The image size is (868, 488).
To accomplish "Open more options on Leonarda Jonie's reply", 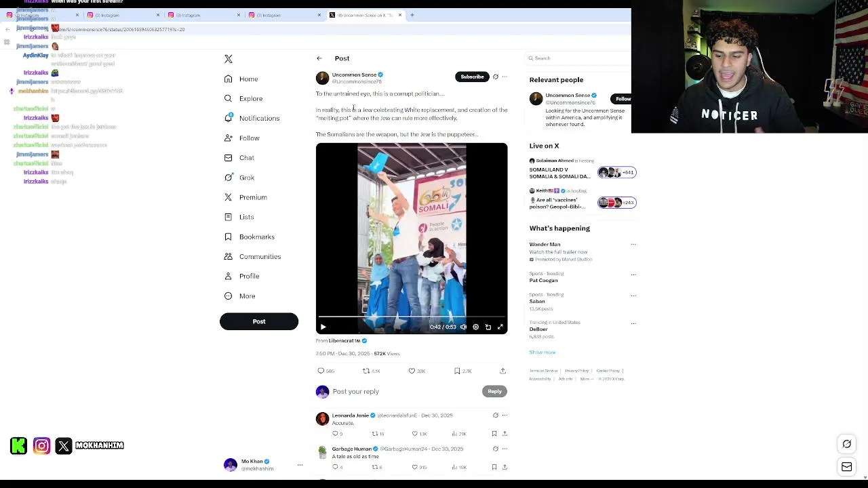I will [x=505, y=415].
